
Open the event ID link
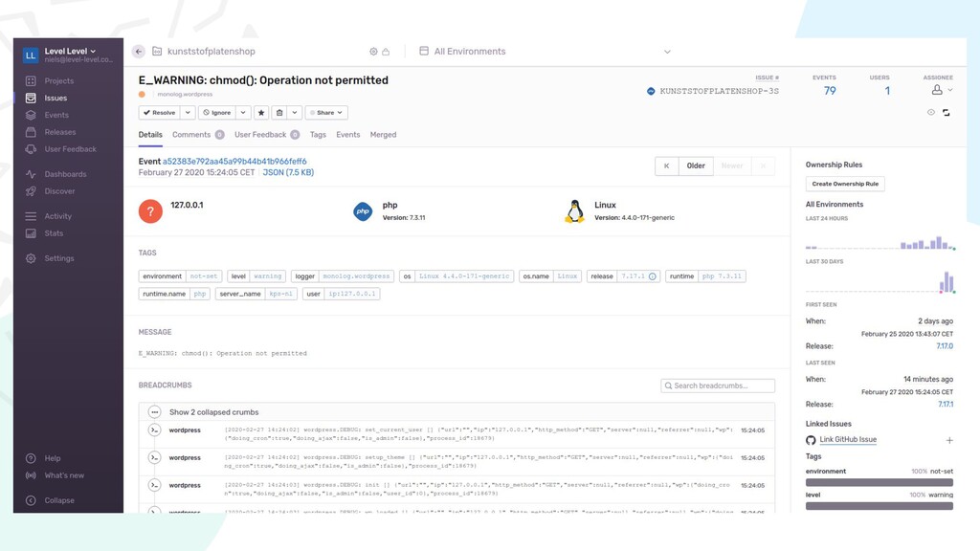point(234,161)
